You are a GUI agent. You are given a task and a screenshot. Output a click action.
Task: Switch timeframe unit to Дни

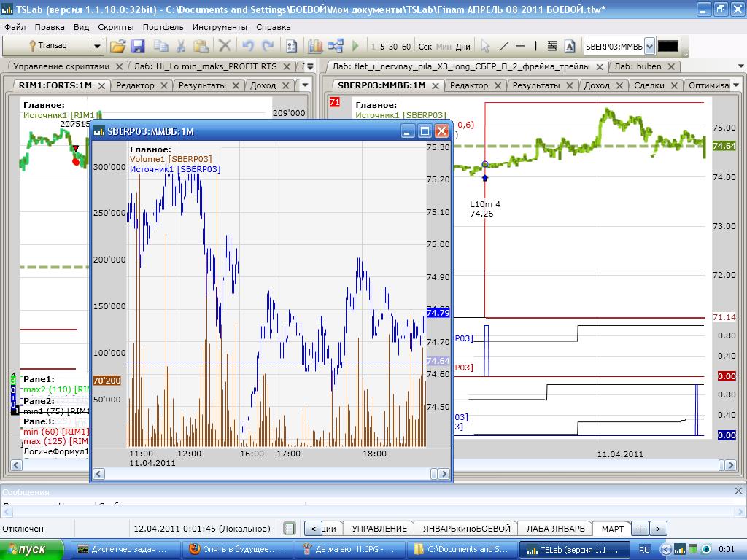coord(463,47)
